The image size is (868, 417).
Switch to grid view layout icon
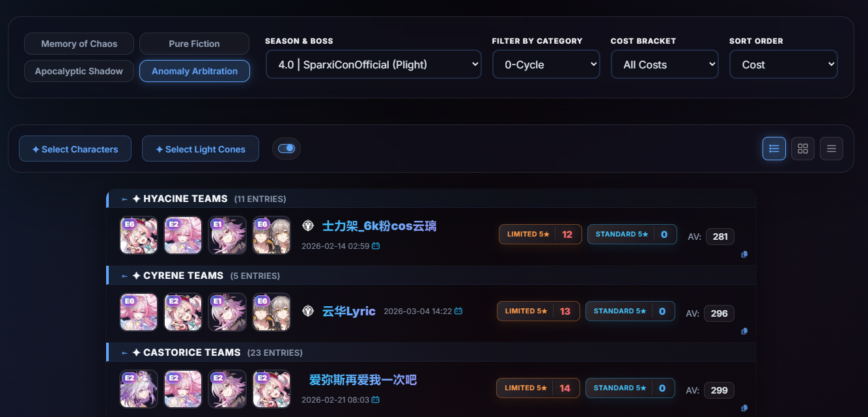tap(803, 149)
